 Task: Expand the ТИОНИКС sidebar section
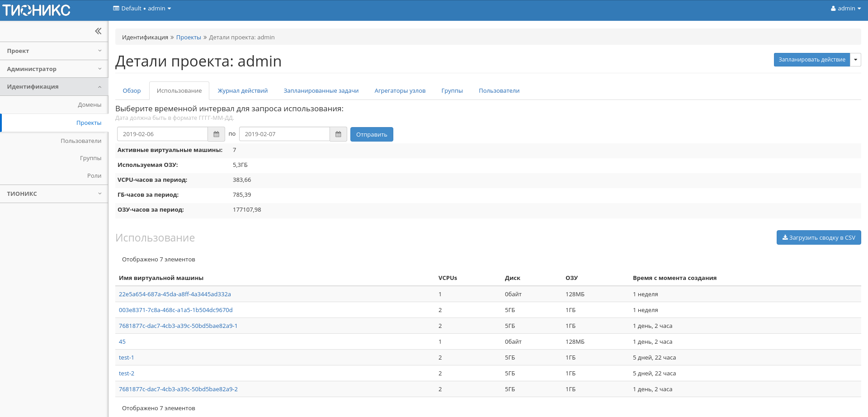[54, 194]
